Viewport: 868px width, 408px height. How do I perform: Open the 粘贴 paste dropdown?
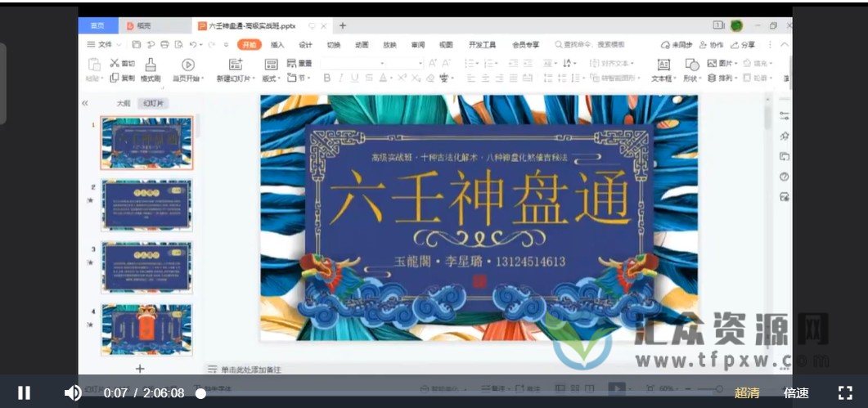pyautogui.click(x=94, y=78)
